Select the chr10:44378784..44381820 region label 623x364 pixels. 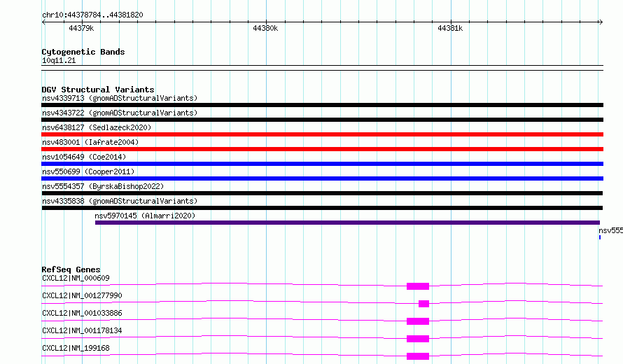[x=92, y=15]
